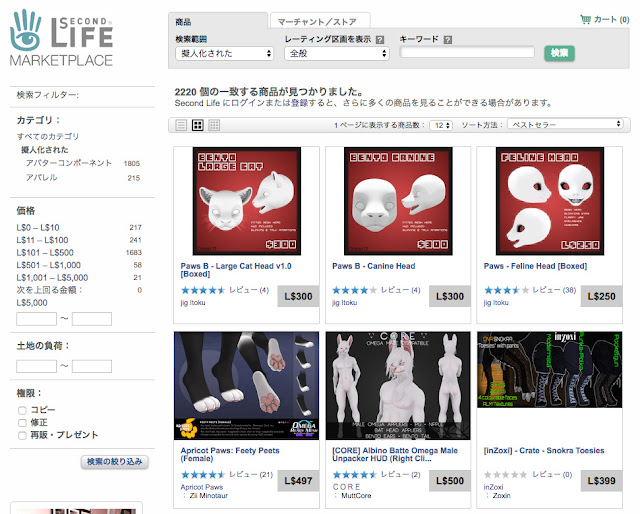The height and width of the screenshot is (514, 640).
Task: Open [CORE] Albino Batte Omega Male title
Action: pos(395,454)
